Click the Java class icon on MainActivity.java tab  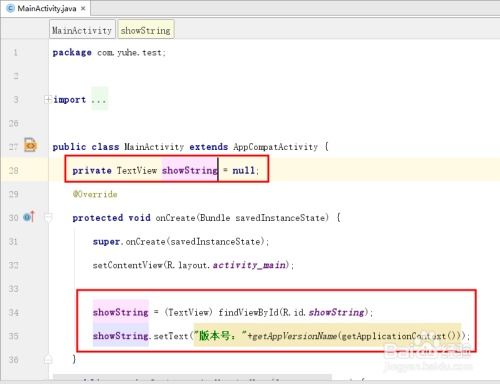(10, 9)
